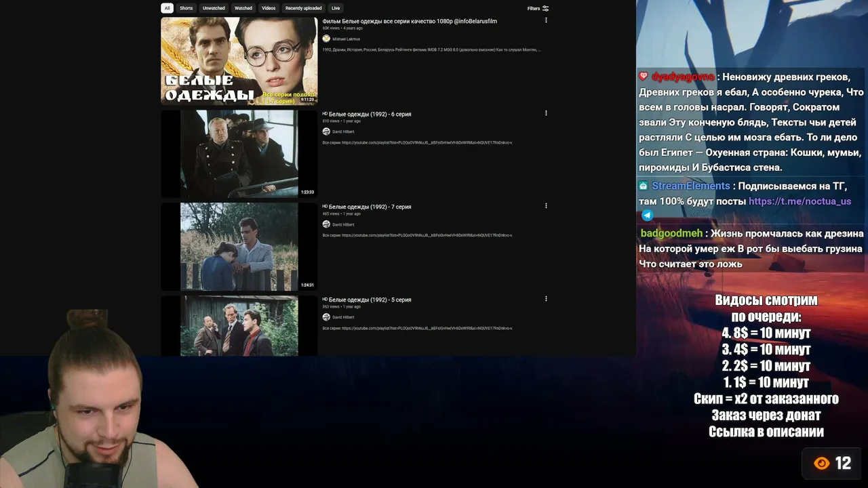The image size is (868, 488).
Task: Click David Hilbert avatar under 6 серия
Action: coord(326,131)
